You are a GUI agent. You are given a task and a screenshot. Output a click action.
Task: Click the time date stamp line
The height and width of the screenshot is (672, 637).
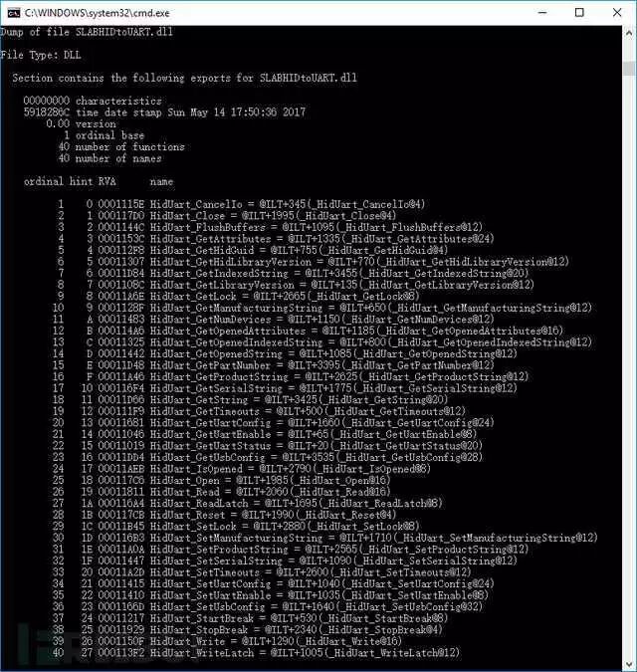click(164, 112)
